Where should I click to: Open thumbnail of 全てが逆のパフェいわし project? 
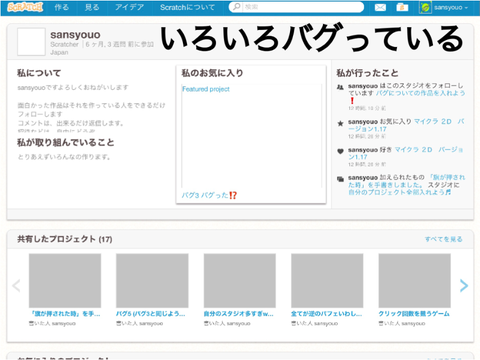click(327, 281)
